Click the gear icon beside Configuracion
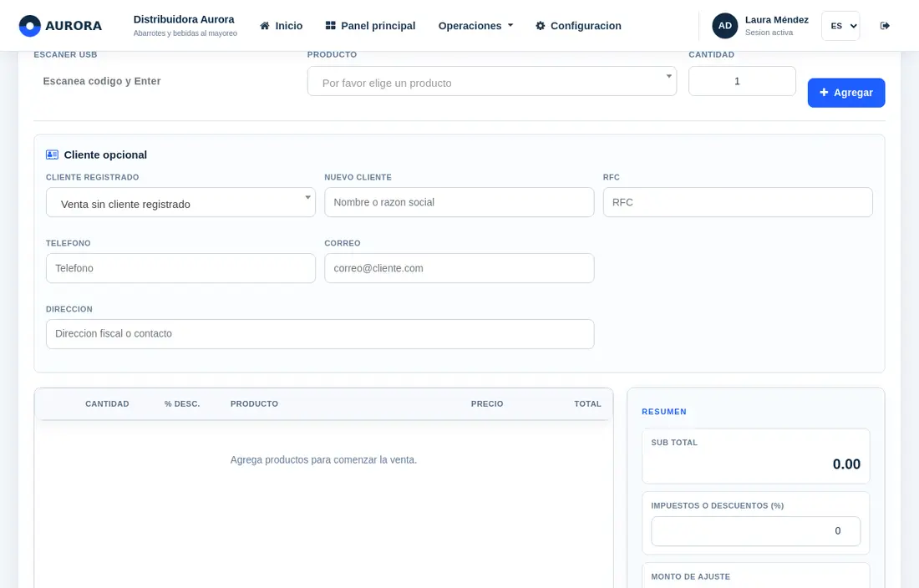This screenshot has height=588, width=919. coord(541,26)
